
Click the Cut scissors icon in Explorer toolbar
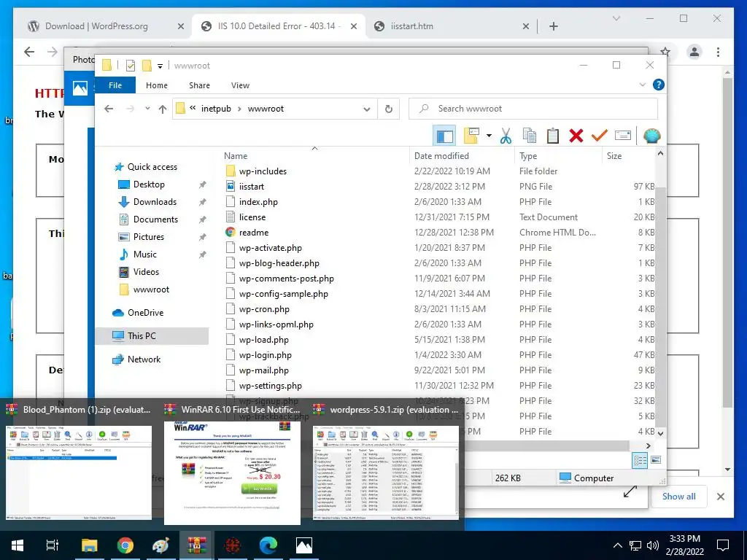point(506,136)
